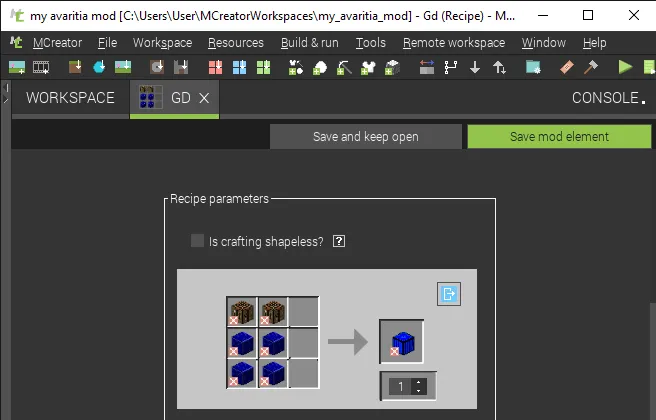Click the create new texture toolbar icon

coord(17,67)
